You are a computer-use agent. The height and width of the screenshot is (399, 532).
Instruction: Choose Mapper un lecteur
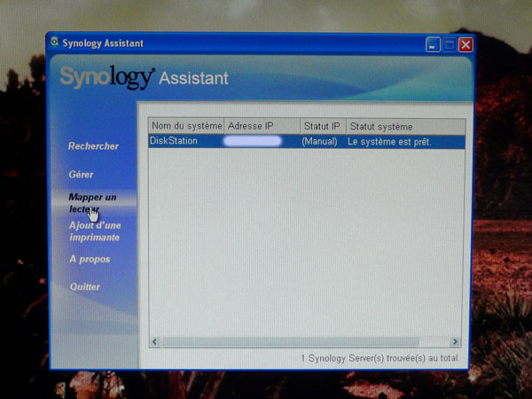point(92,203)
